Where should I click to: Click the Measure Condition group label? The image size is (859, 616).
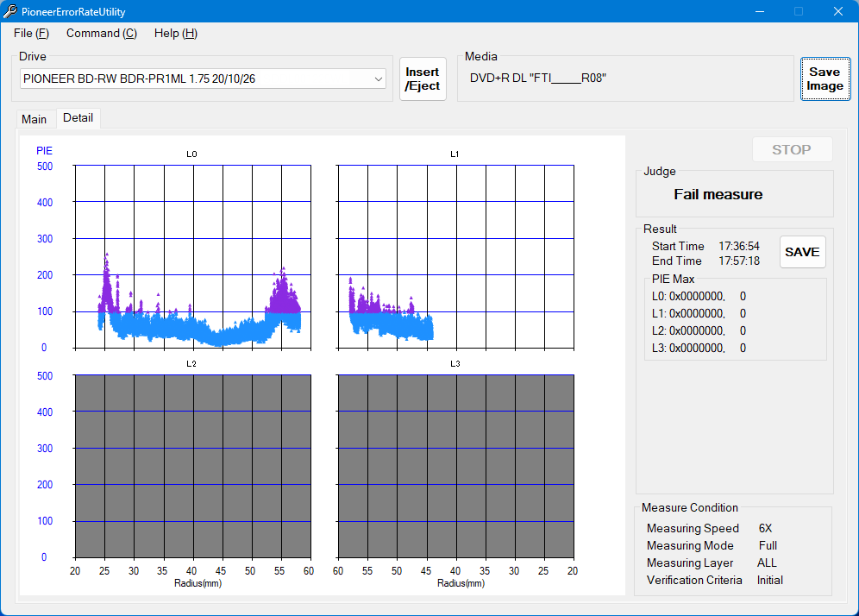click(690, 507)
